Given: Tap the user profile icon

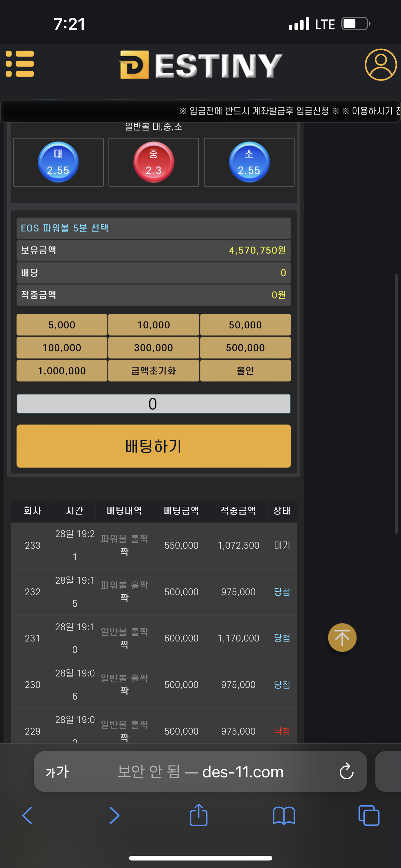Looking at the screenshot, I should click(x=380, y=65).
